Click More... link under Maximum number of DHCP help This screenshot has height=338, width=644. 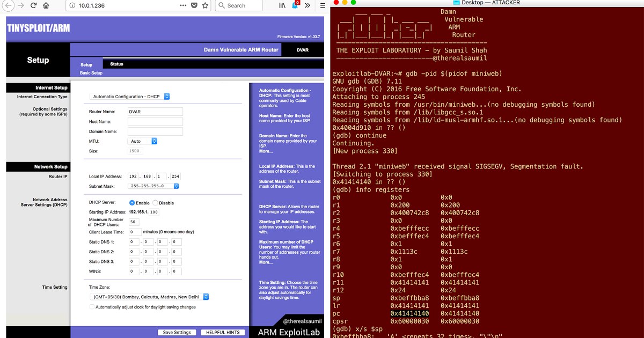266,262
